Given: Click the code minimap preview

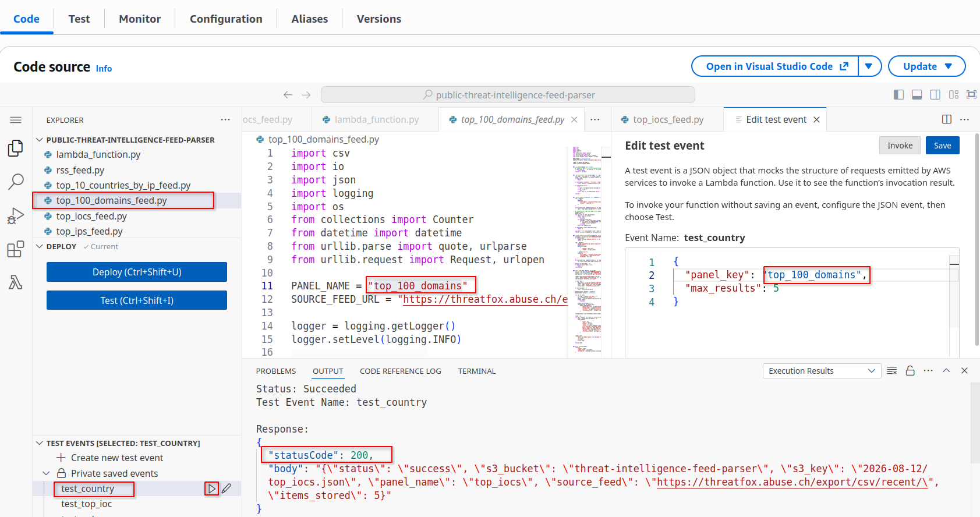Looking at the screenshot, I should click(x=588, y=250).
